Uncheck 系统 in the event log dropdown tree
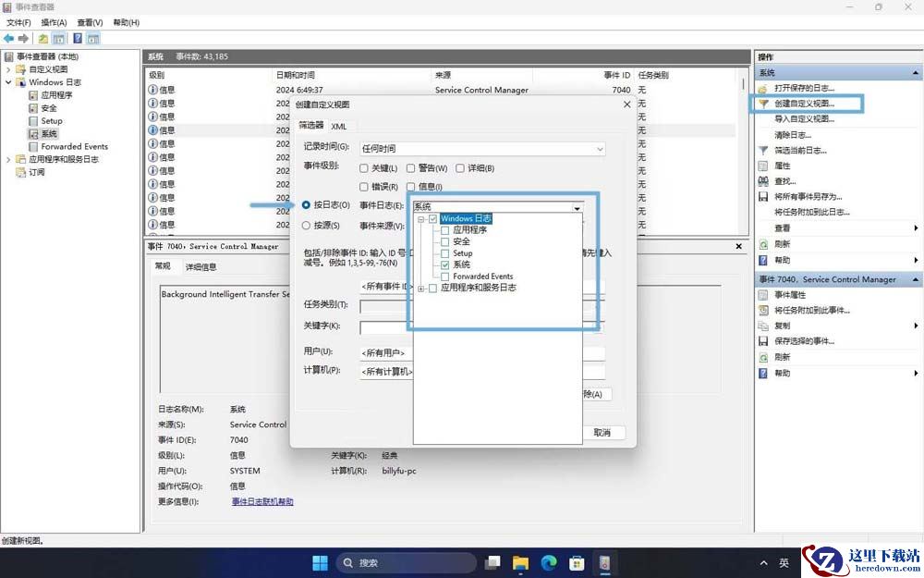 pos(445,264)
